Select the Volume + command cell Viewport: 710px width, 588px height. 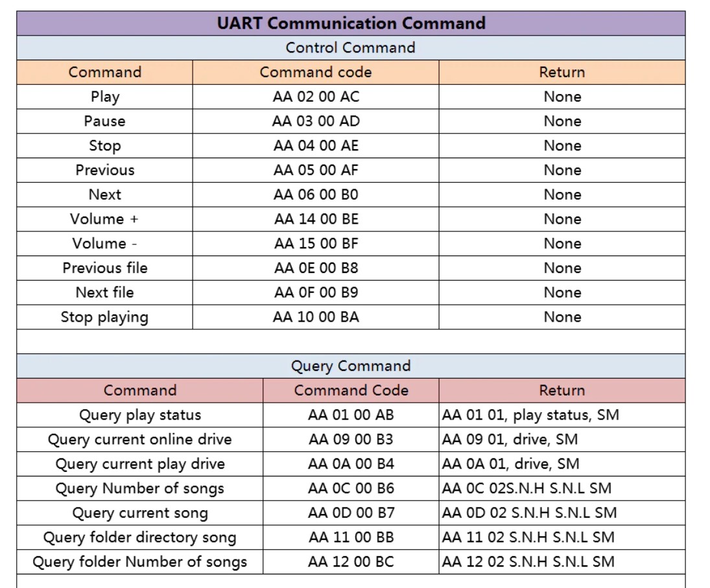pyautogui.click(x=105, y=219)
